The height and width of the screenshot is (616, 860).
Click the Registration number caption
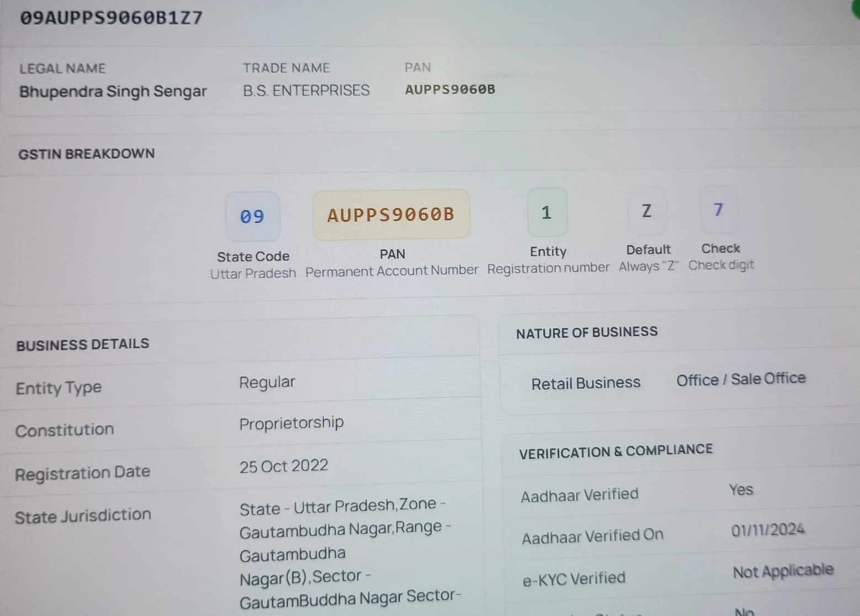[x=548, y=268]
